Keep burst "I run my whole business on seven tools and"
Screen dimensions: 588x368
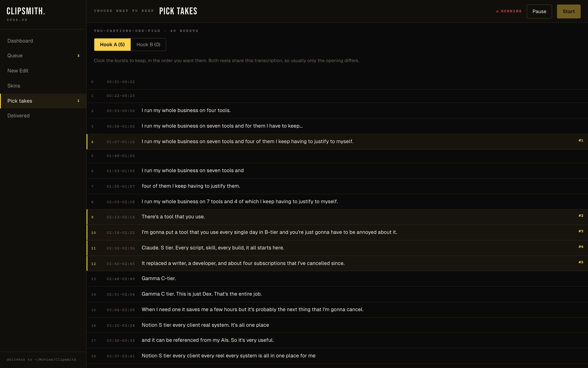pyautogui.click(x=337, y=171)
